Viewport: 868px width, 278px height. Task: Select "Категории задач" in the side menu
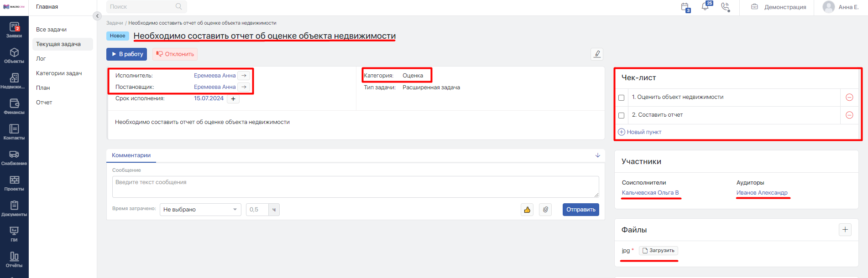tap(59, 73)
